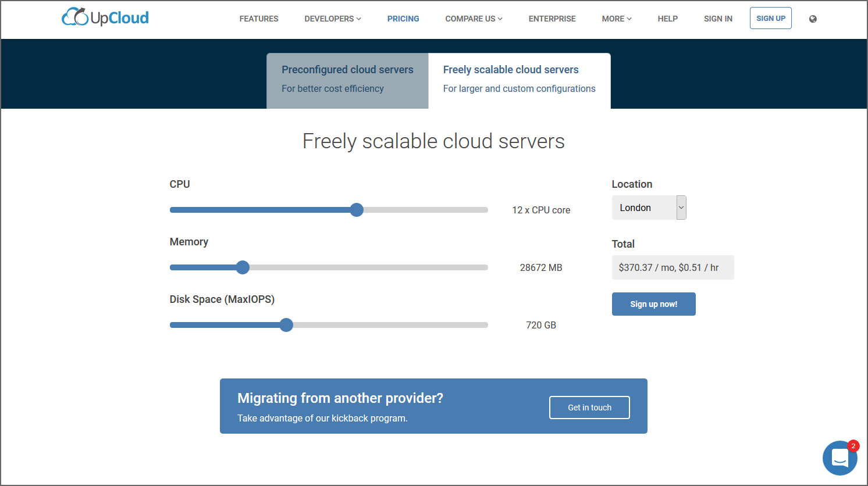Click the Sign up now! button
This screenshot has width=868, height=486.
(654, 304)
